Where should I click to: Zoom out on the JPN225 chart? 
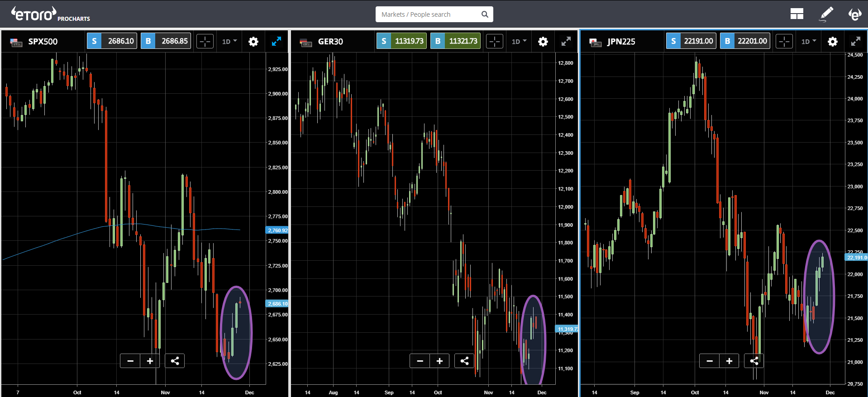[x=710, y=361]
